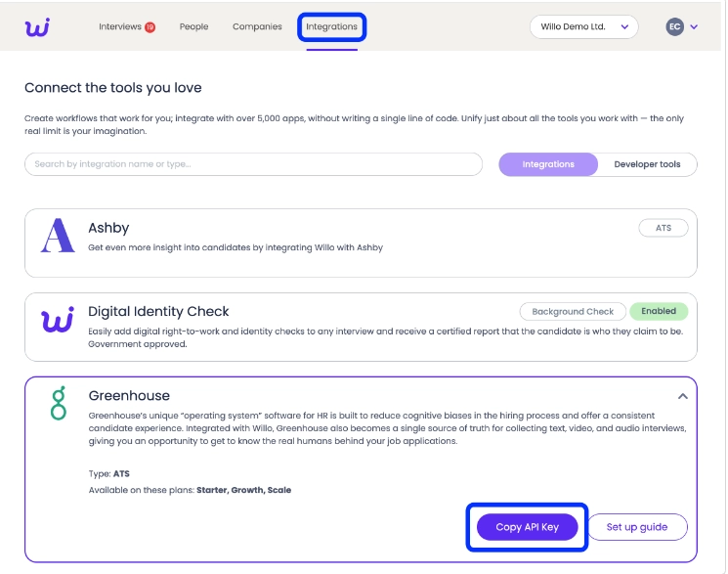
Task: Click the red Interviews notification badge
Action: pyautogui.click(x=150, y=27)
